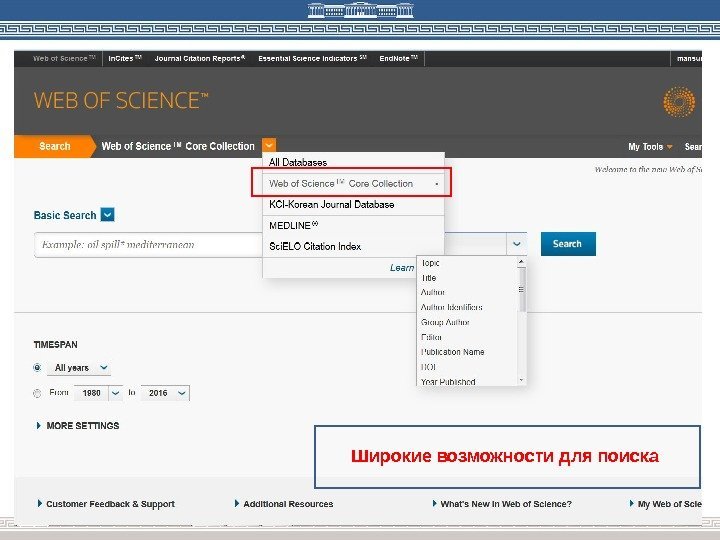Viewport: 720px width, 540px height.
Task: Click Web of Science top bar link
Action: tap(64, 58)
